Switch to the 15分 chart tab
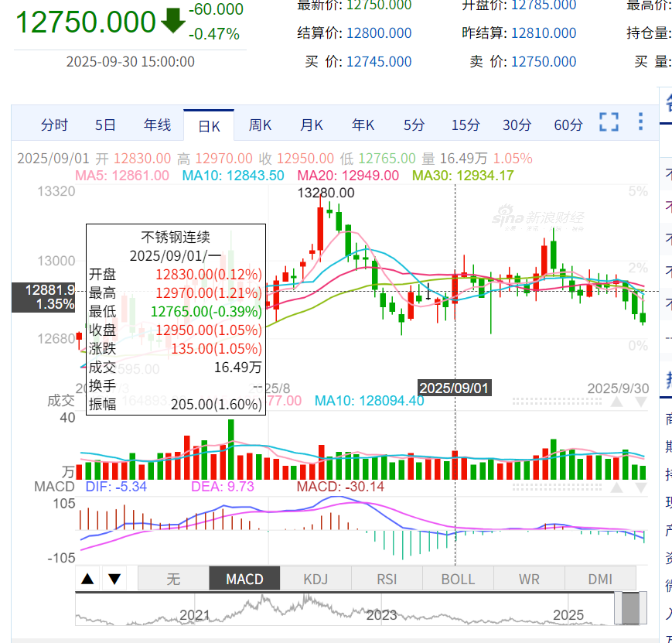This screenshot has height=643, width=672. click(x=466, y=125)
